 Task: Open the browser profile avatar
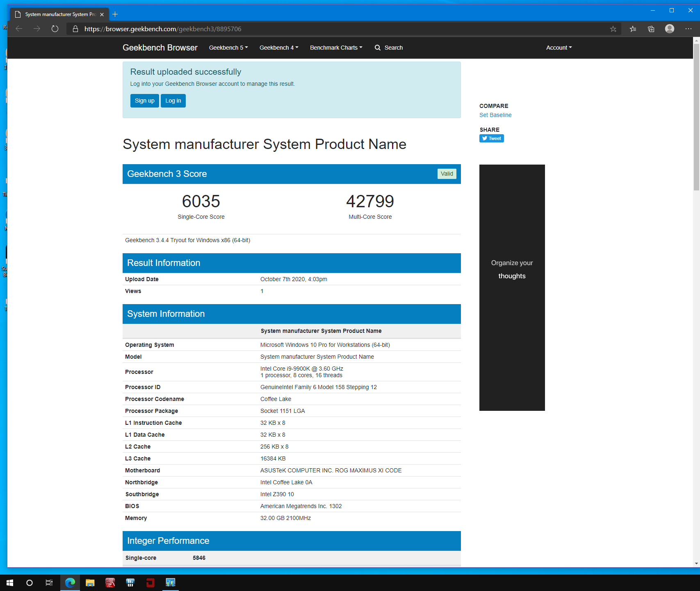click(670, 29)
